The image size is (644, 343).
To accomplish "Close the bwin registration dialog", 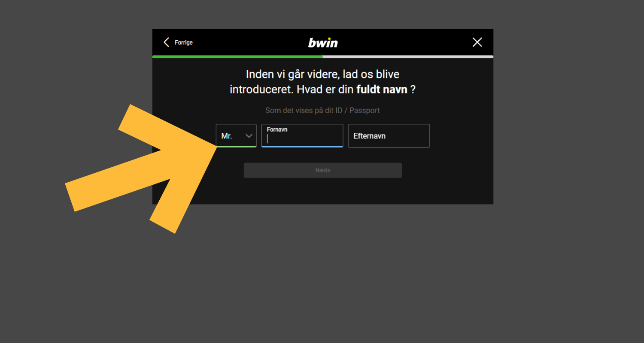I will (x=477, y=42).
